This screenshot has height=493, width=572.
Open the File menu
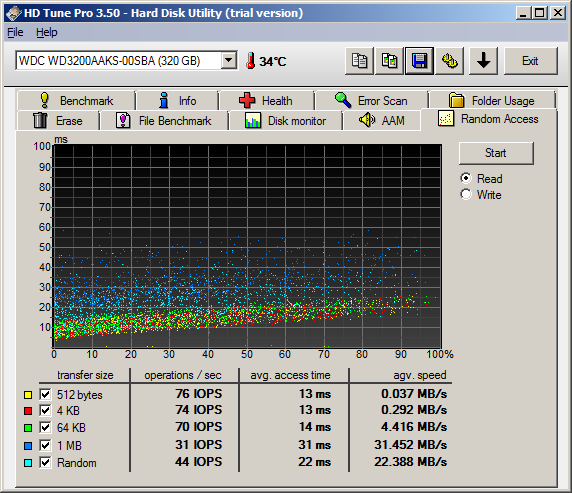[15, 32]
